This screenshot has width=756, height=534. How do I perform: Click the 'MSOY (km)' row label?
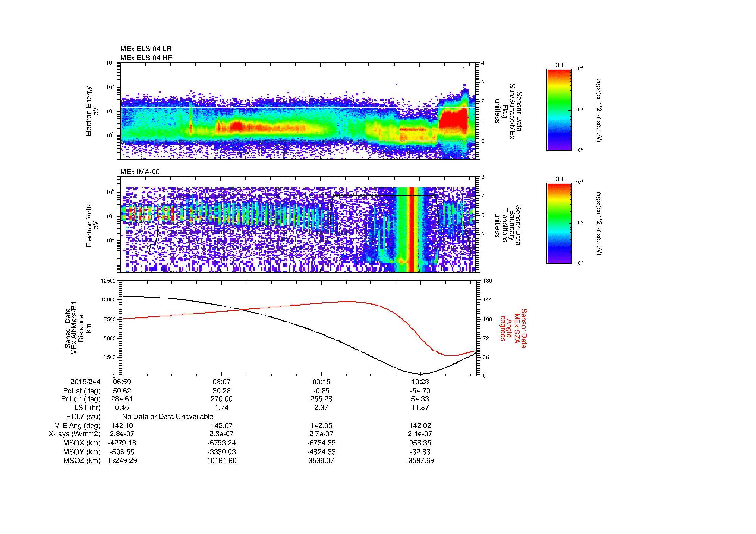click(x=82, y=452)
